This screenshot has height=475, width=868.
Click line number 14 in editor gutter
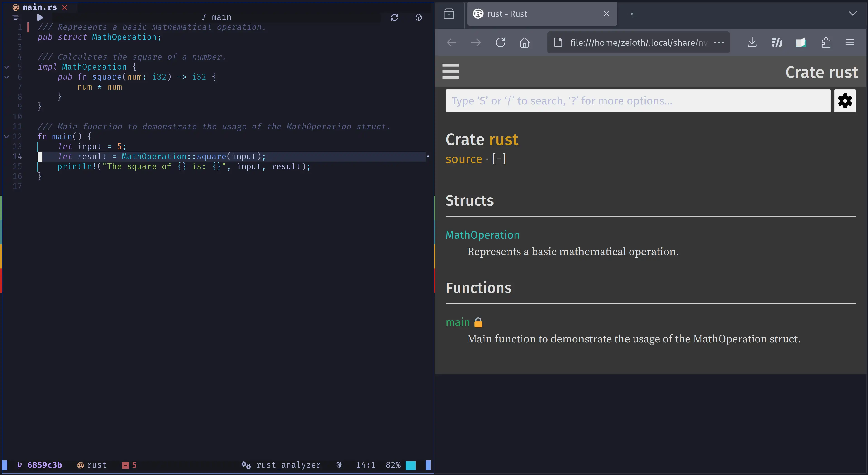(17, 157)
